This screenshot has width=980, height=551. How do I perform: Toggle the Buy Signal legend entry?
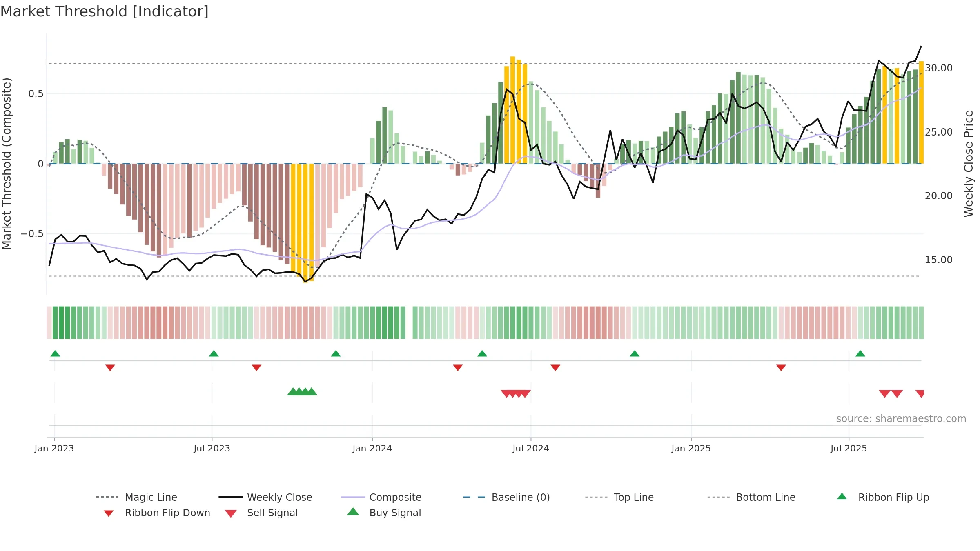pos(384,513)
